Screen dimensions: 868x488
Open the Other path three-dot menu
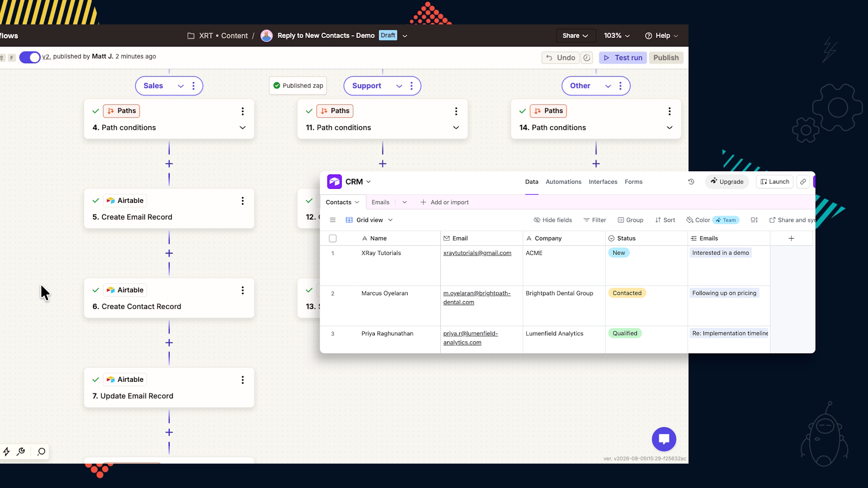click(x=620, y=86)
